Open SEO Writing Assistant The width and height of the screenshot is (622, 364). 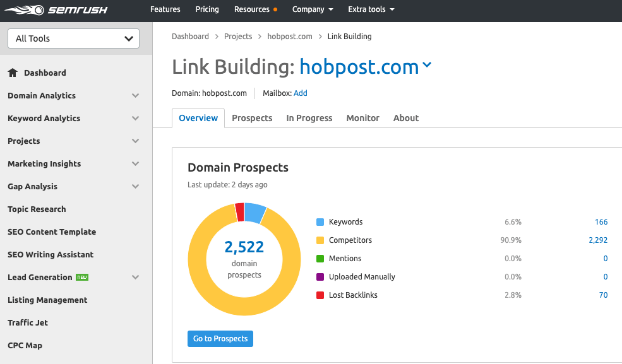51,255
